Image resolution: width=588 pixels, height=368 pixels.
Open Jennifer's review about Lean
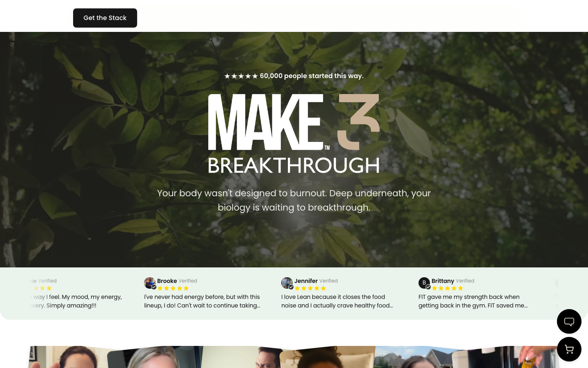click(x=337, y=301)
